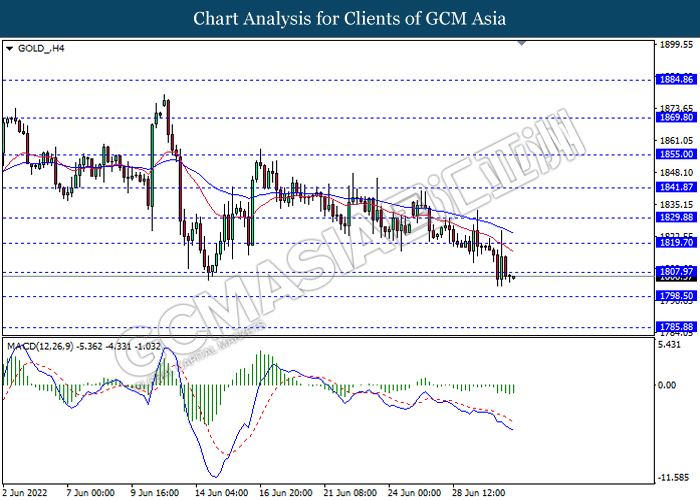Click the 21 Jun 08:00 date label
The height and width of the screenshot is (500, 700).
[x=350, y=493]
